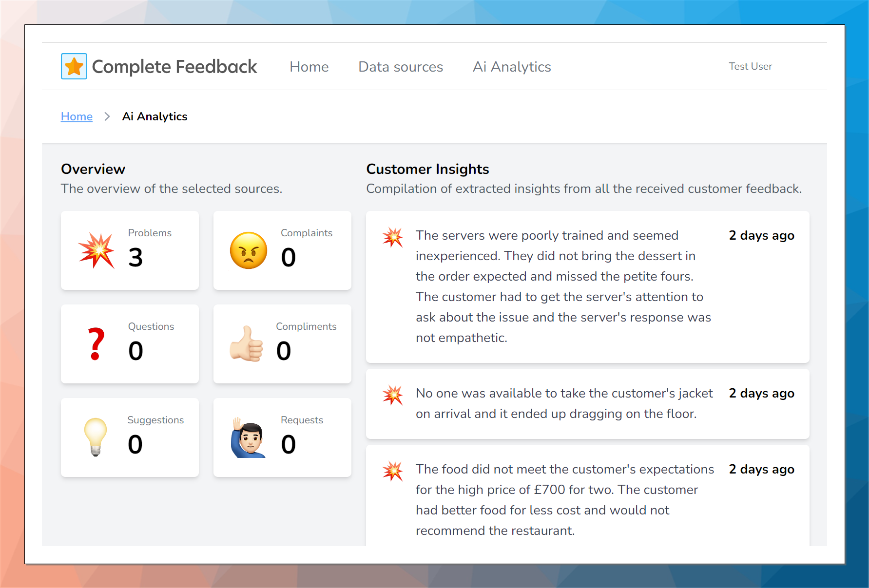Click the breadcrumb chevron separator

pyautogui.click(x=107, y=116)
